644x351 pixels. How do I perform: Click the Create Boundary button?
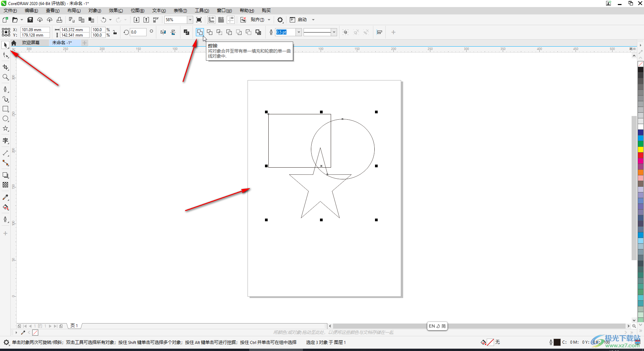258,32
